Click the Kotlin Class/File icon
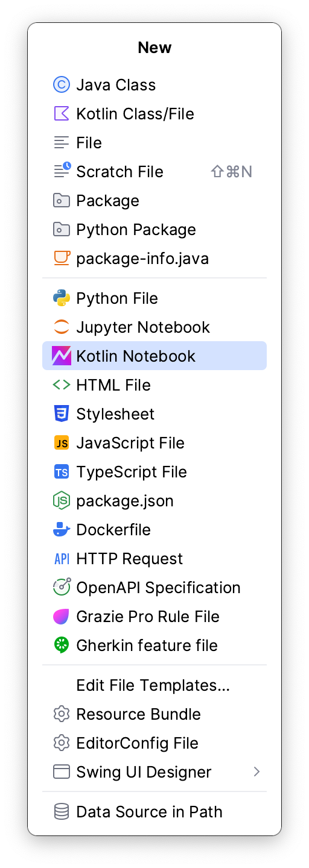The height and width of the screenshot is (868, 309). 62,114
